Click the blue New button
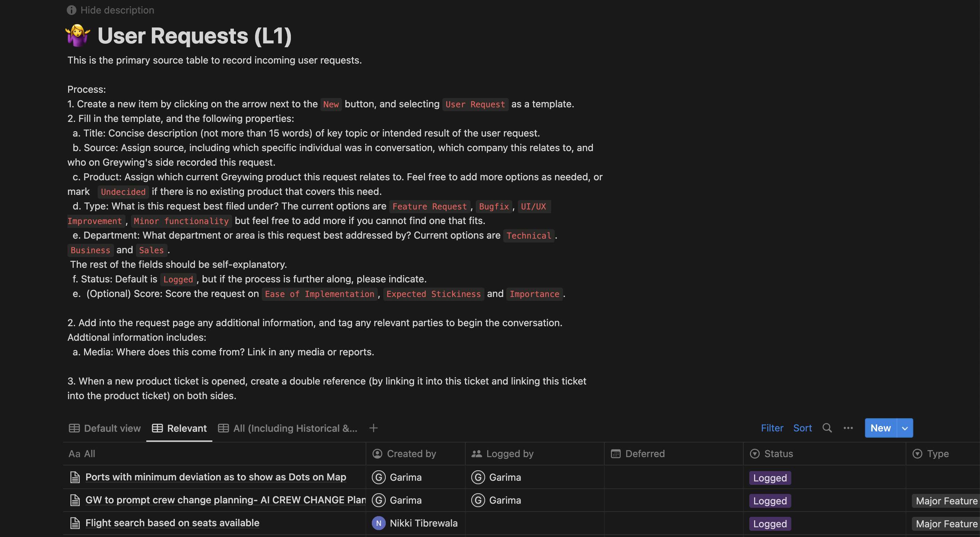Image resolution: width=980 pixels, height=537 pixels. (880, 428)
